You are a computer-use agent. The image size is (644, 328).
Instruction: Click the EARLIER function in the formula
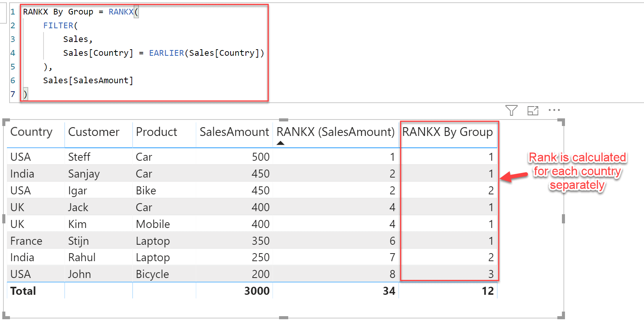(x=166, y=53)
